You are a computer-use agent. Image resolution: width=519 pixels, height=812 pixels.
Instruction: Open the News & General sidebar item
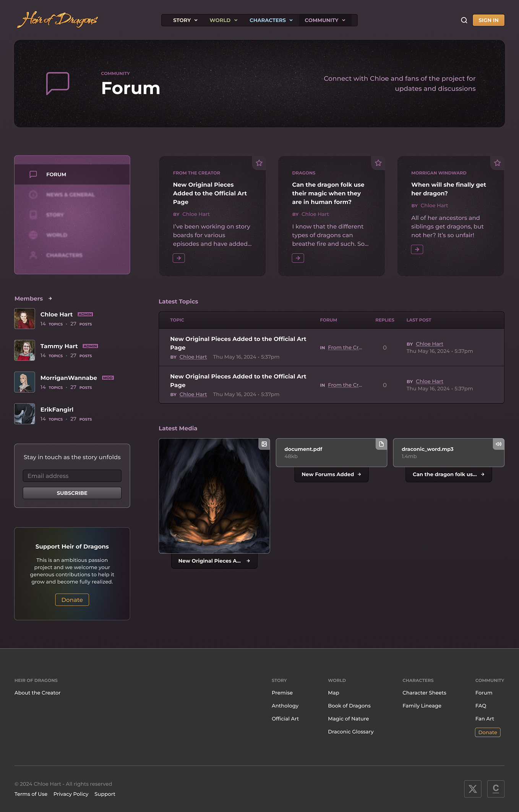coord(72,195)
